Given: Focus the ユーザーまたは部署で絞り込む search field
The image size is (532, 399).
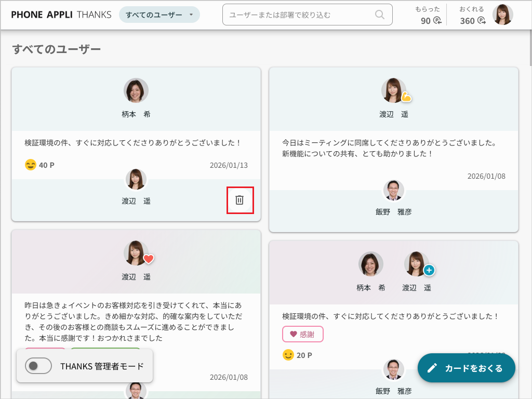Looking at the screenshot, I should [x=308, y=15].
